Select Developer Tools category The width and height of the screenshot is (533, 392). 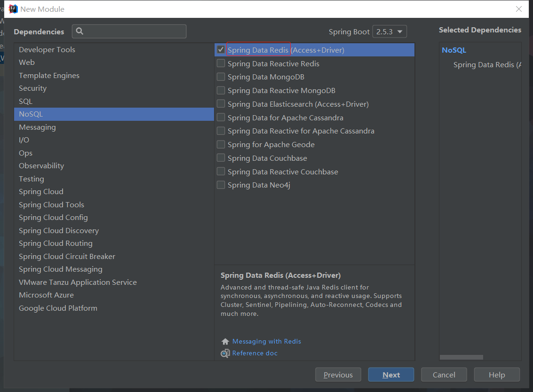point(114,50)
